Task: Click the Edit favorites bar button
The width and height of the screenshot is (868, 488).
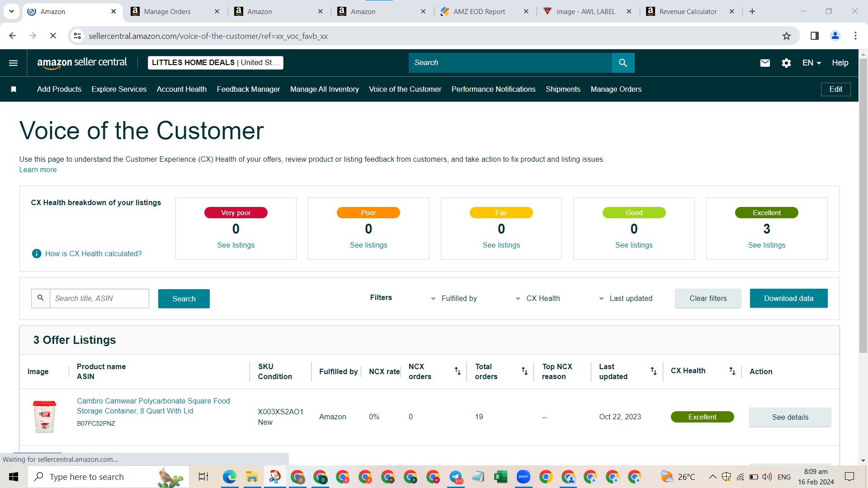Action: coord(835,89)
